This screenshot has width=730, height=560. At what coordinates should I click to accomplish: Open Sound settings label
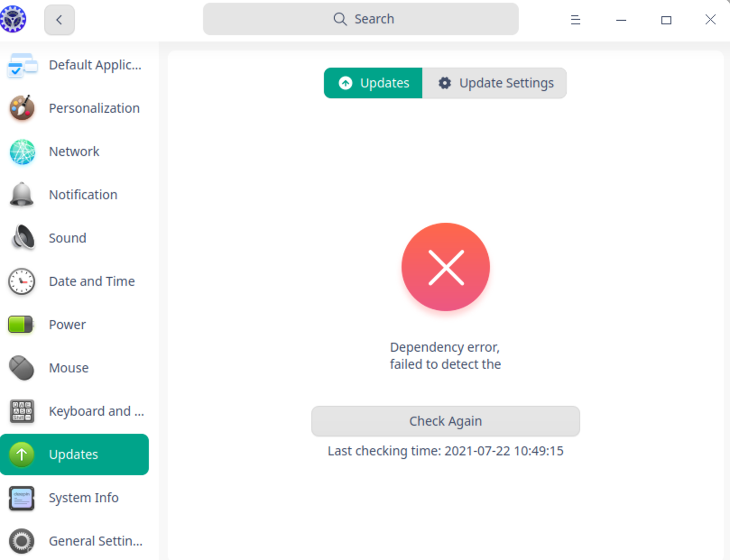(68, 238)
